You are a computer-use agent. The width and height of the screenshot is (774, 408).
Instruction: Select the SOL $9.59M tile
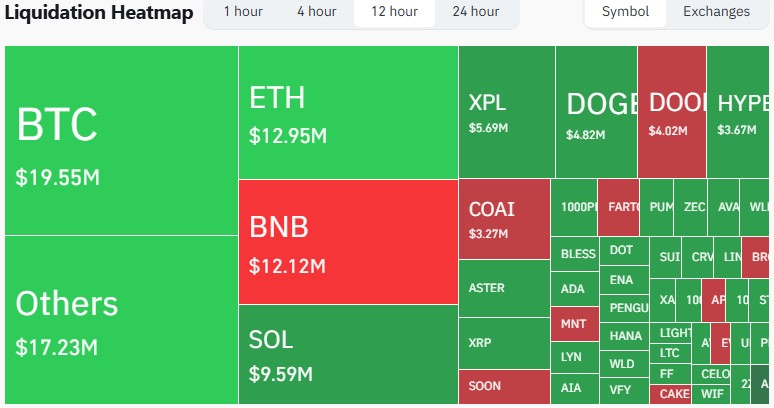click(x=348, y=355)
